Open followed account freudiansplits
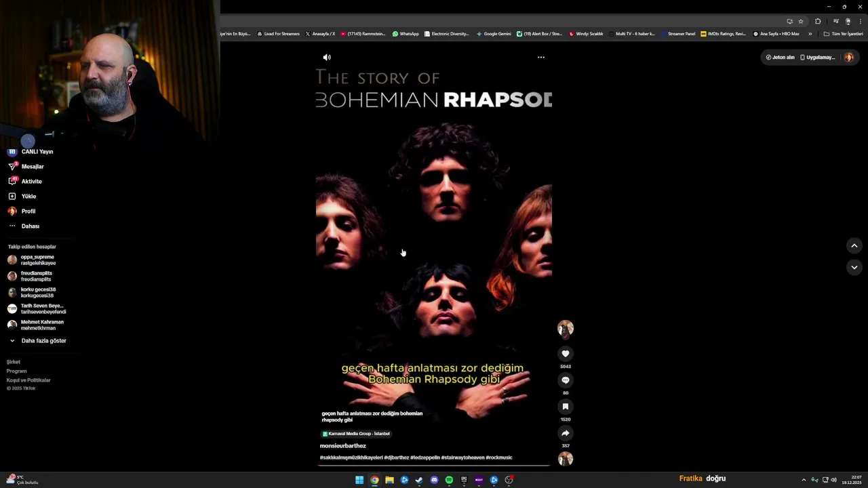The width and height of the screenshot is (868, 488). 30,277
